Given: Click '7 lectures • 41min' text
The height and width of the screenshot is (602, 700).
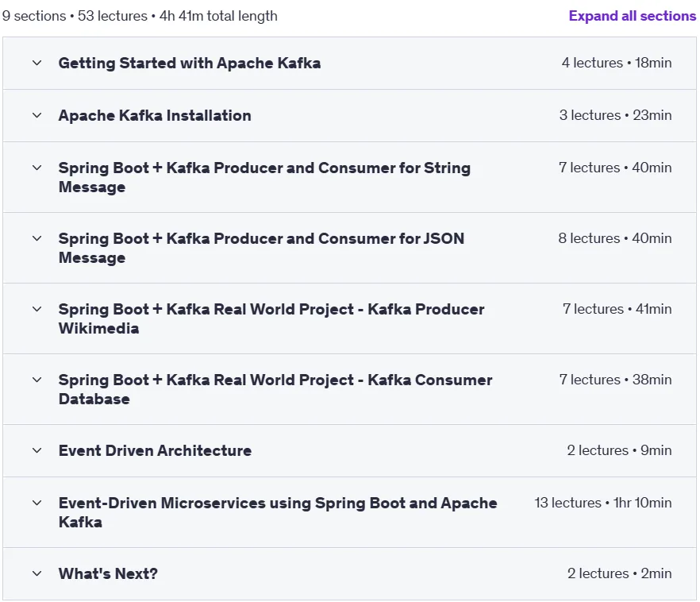Looking at the screenshot, I should tap(617, 309).
